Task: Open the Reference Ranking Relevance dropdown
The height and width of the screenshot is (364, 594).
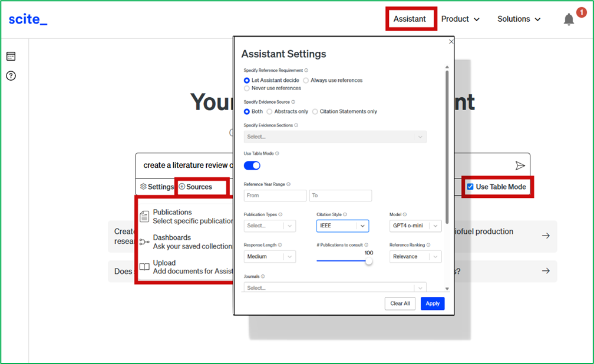Action: [x=415, y=257]
